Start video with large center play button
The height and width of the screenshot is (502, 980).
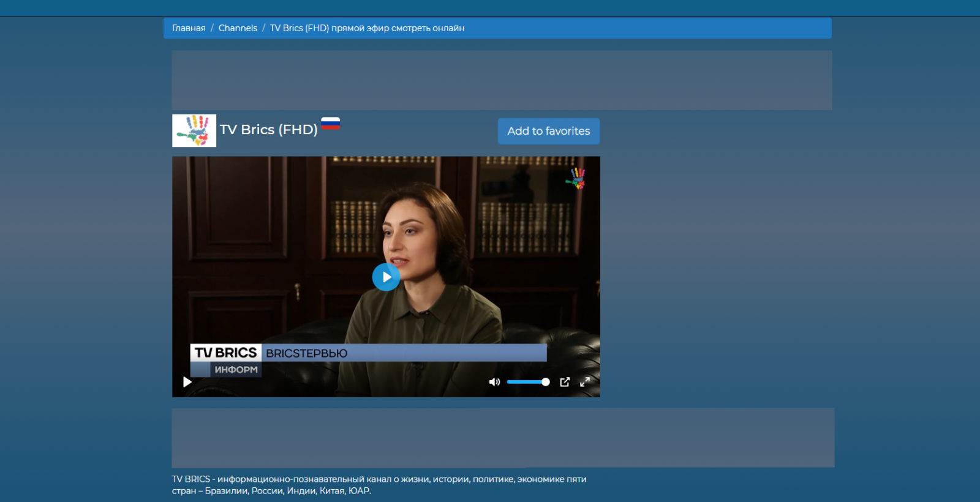386,277
